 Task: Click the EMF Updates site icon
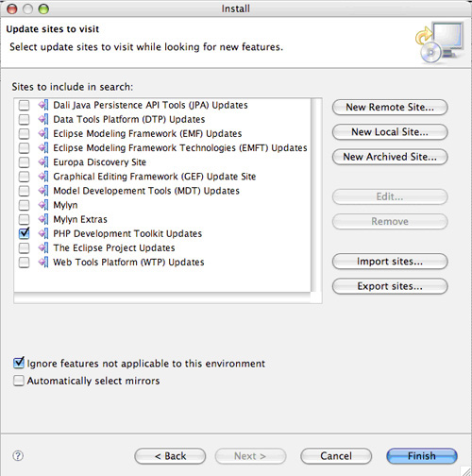[x=43, y=133]
